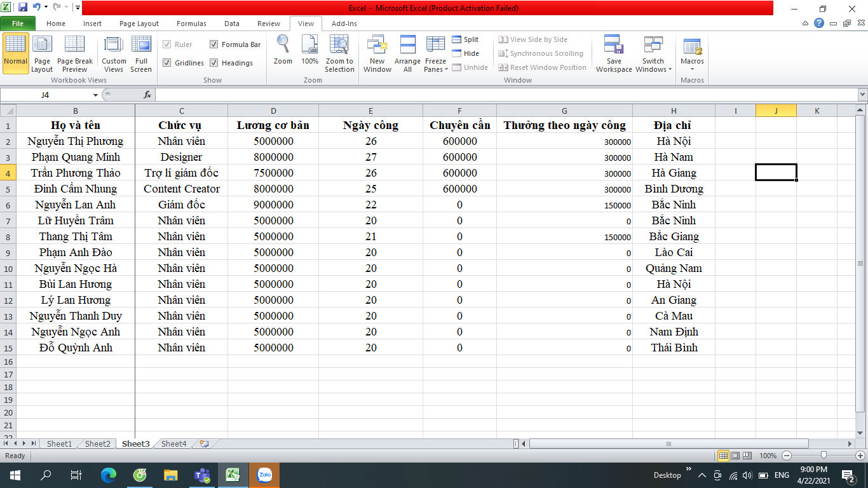The height and width of the screenshot is (488, 868).
Task: Hide the current window
Action: pos(465,53)
